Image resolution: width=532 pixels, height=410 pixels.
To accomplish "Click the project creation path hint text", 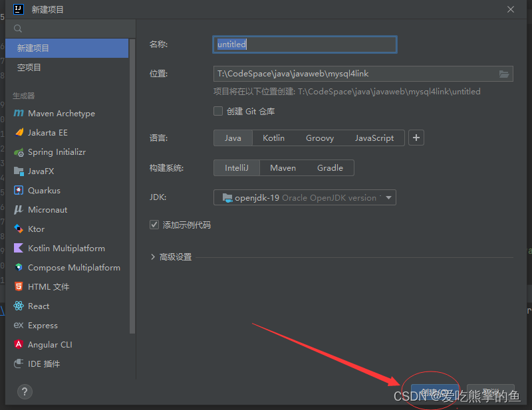I will click(x=346, y=92).
